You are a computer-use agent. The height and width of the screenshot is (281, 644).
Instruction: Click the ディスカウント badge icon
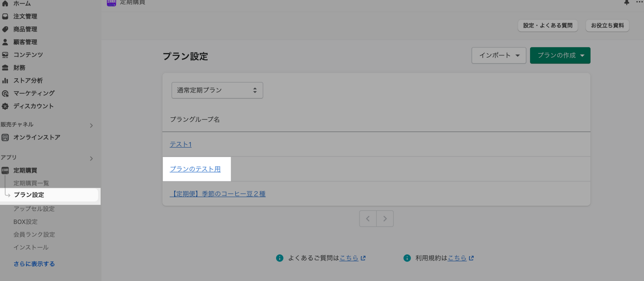click(5, 106)
